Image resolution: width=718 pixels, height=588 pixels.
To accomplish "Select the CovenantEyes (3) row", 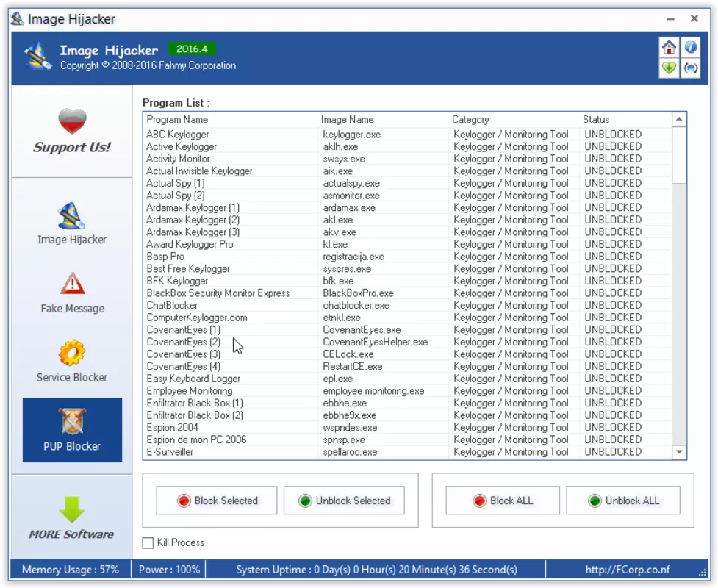I will point(407,354).
